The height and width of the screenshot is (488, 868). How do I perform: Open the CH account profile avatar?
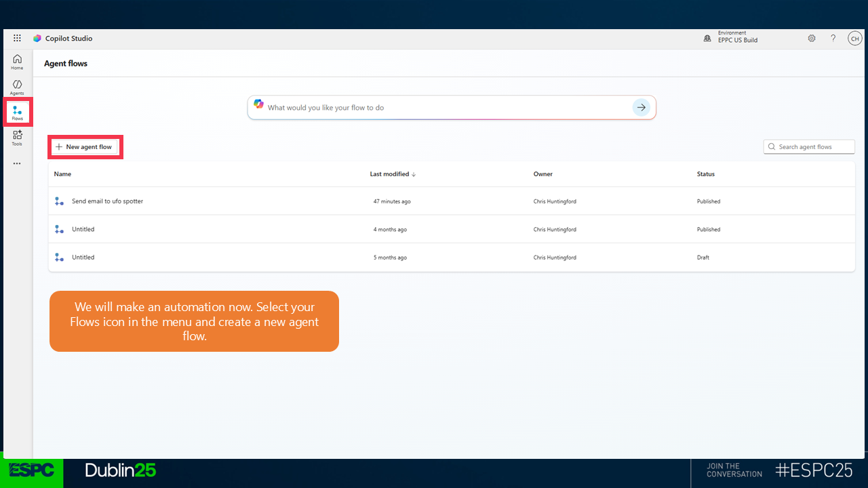854,39
